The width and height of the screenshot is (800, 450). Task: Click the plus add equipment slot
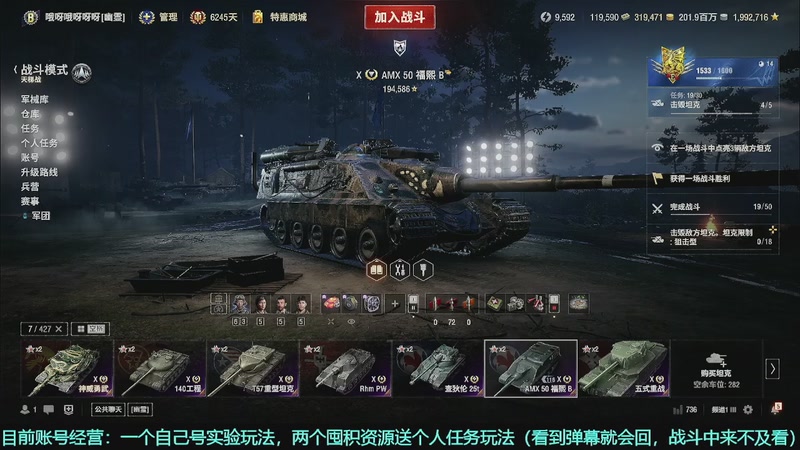click(x=394, y=304)
